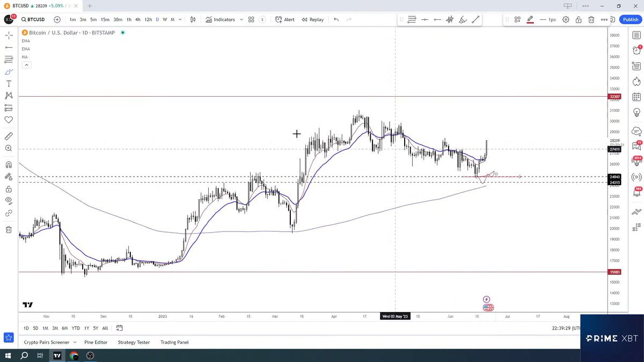Expand the favorite indicators dropdown arrow

point(241,19)
